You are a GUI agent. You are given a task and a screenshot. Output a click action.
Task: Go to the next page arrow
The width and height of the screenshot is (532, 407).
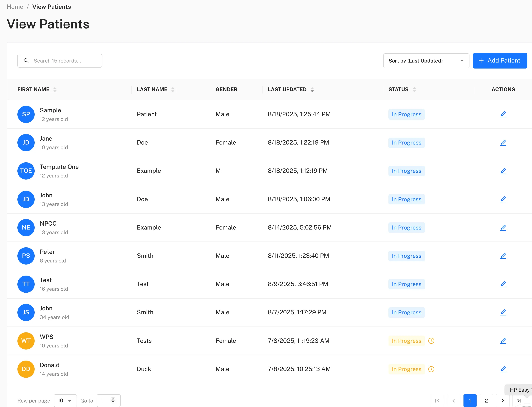point(503,401)
